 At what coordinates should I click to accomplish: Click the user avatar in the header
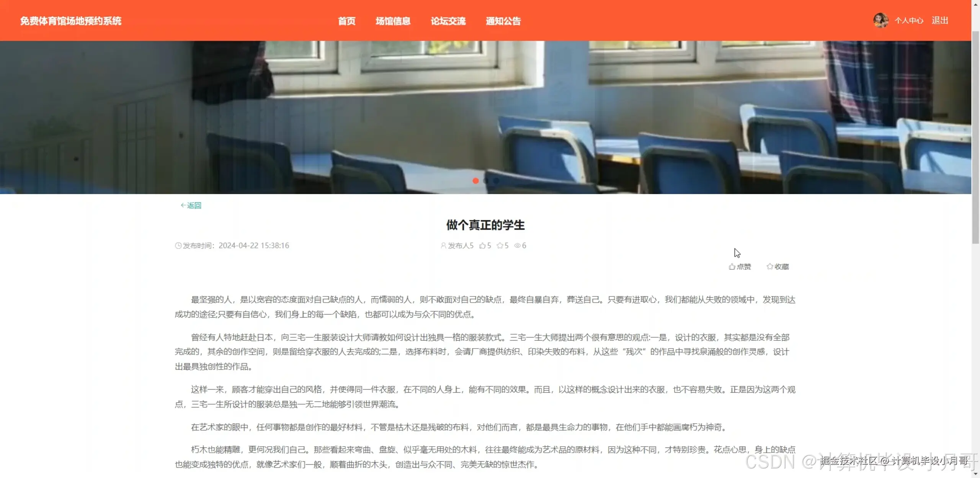coord(881,20)
